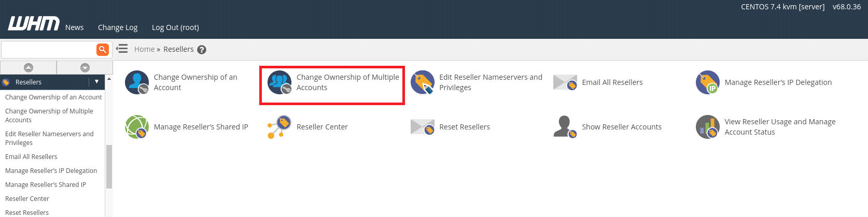This screenshot has height=217, width=868.
Task: Go to the Home breadcrumb
Action: [x=144, y=49]
